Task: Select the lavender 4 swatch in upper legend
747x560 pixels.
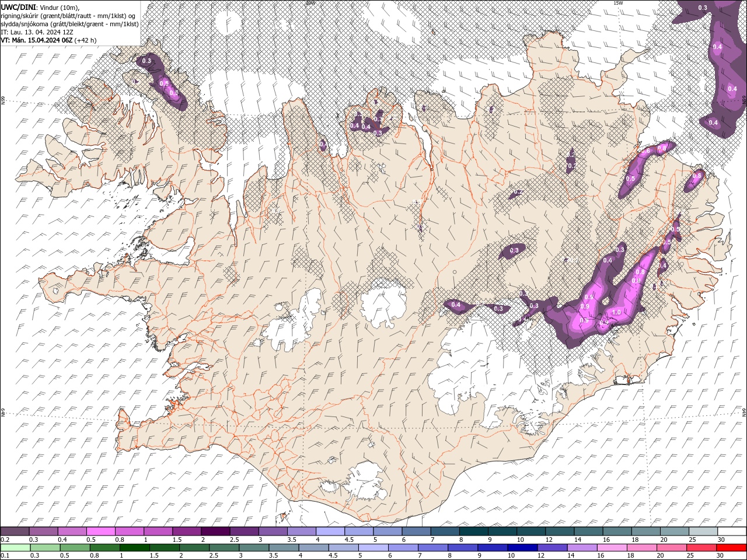Action: tap(330, 531)
